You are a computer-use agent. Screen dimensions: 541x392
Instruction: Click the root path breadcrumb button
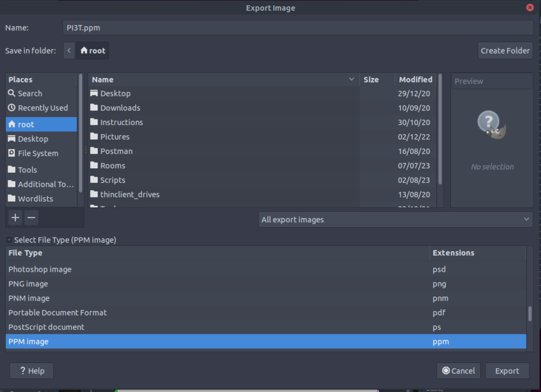click(93, 51)
